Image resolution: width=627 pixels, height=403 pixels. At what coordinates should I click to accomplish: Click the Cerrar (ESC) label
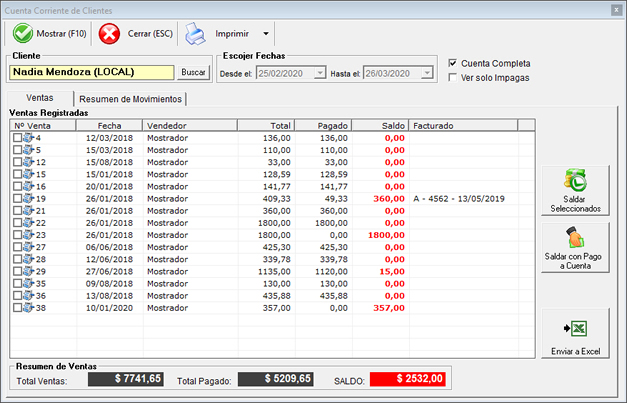coord(150,34)
